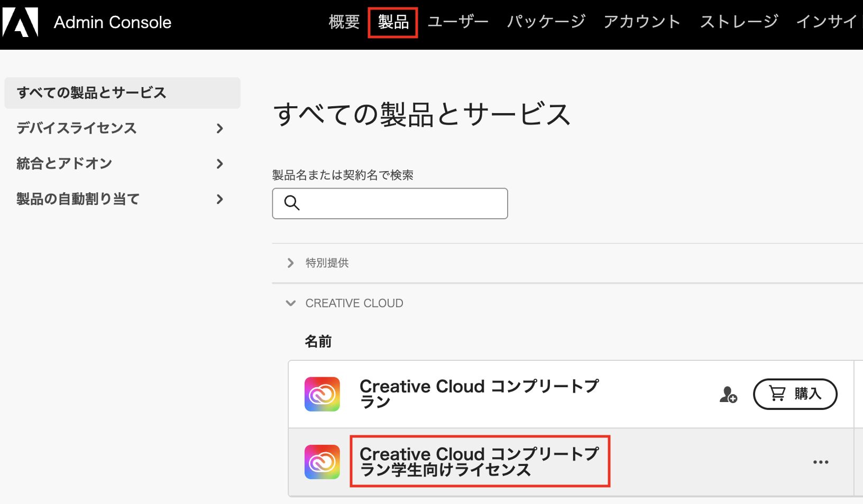The width and height of the screenshot is (863, 504).
Task: Open the ストレージ tab
Action: click(739, 22)
